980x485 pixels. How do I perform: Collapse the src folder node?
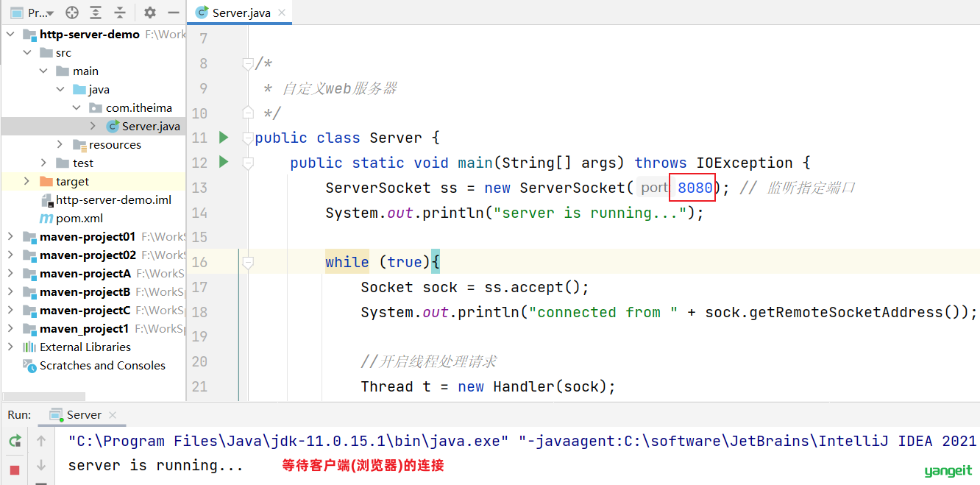coord(26,53)
